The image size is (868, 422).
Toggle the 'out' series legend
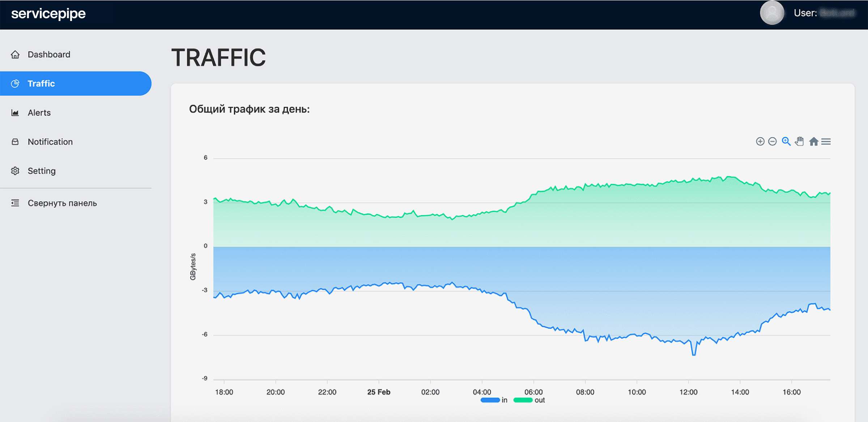click(x=539, y=400)
